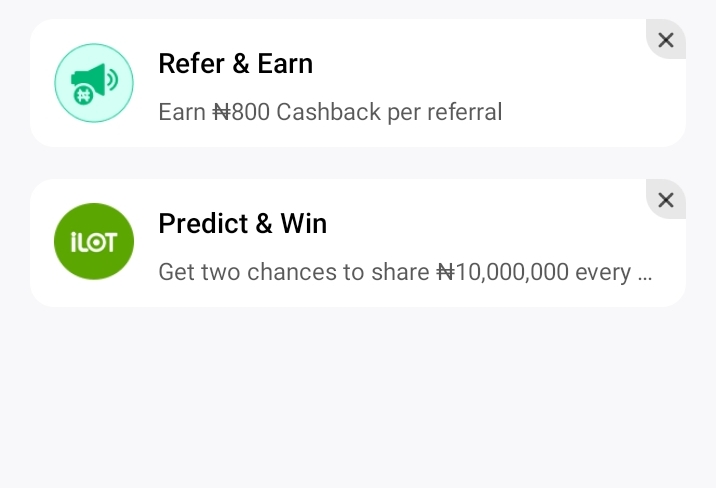The image size is (716, 488).
Task: Click "Earn ₦800 Cashback per referral" text
Action: pos(330,112)
